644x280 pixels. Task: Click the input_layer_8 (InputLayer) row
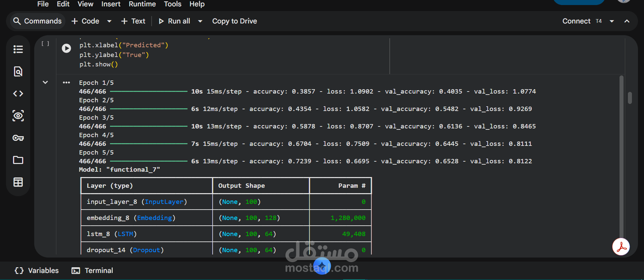point(226,202)
